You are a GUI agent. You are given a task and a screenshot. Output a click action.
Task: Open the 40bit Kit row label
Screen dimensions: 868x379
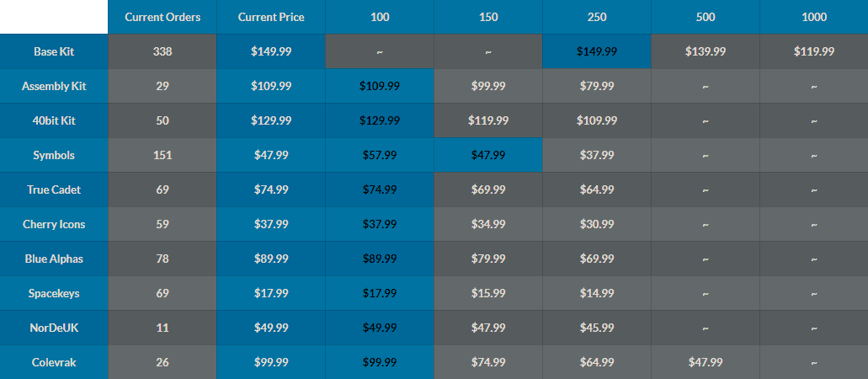[x=54, y=120]
